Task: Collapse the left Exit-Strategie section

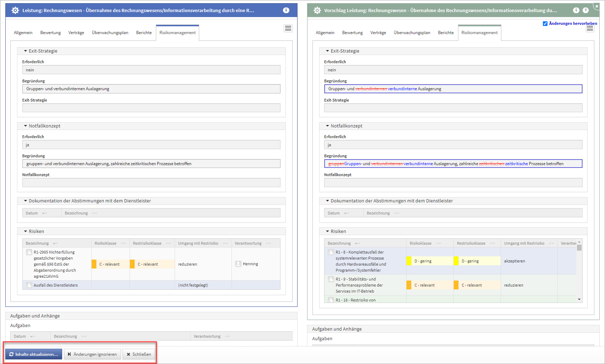Action: (x=26, y=51)
